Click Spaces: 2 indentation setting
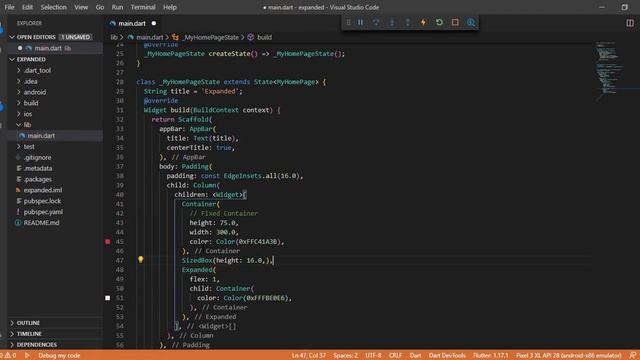This screenshot has width=640, height=360. click(x=345, y=356)
